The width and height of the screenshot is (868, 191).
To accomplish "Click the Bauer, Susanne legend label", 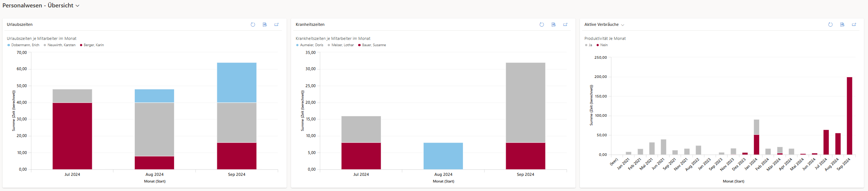I will pyautogui.click(x=374, y=45).
